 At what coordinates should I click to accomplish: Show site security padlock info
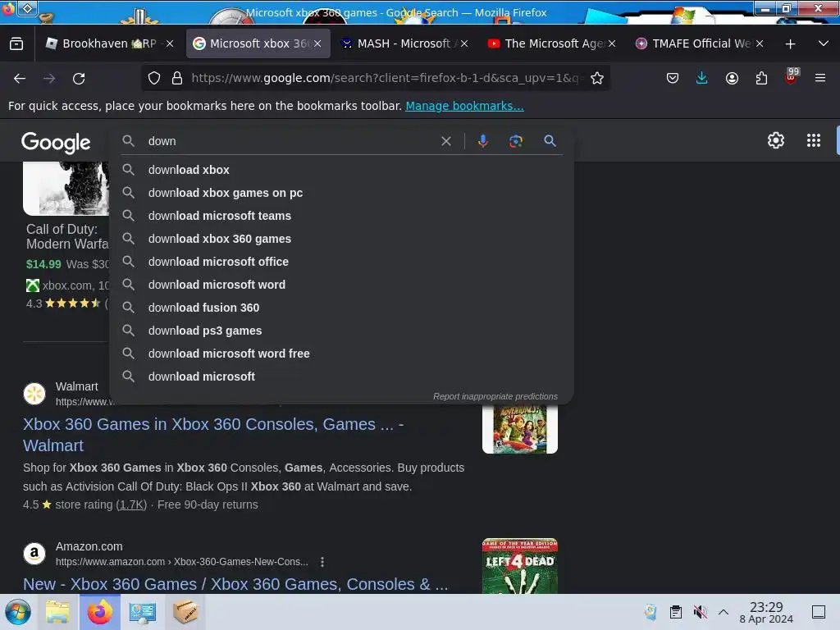click(x=177, y=78)
